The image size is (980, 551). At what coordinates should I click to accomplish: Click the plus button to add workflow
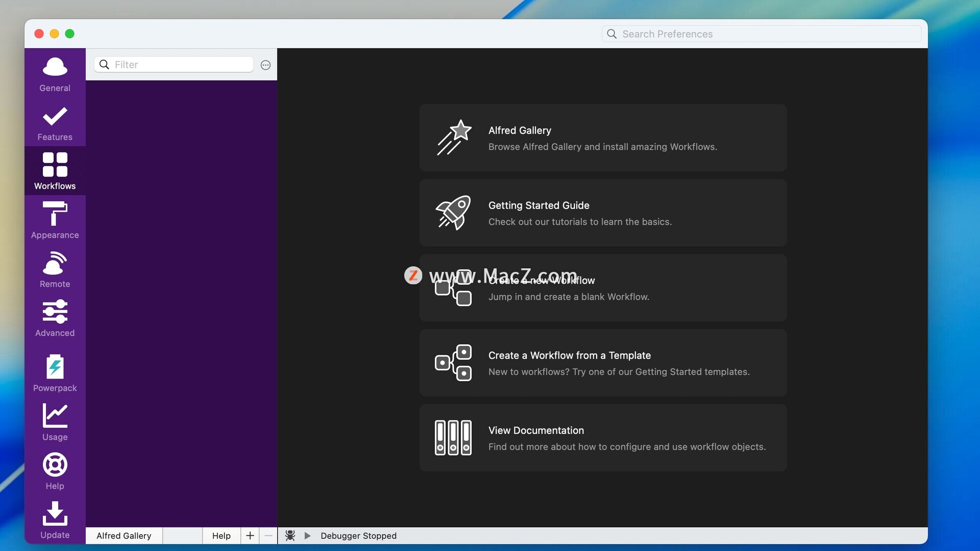point(250,535)
